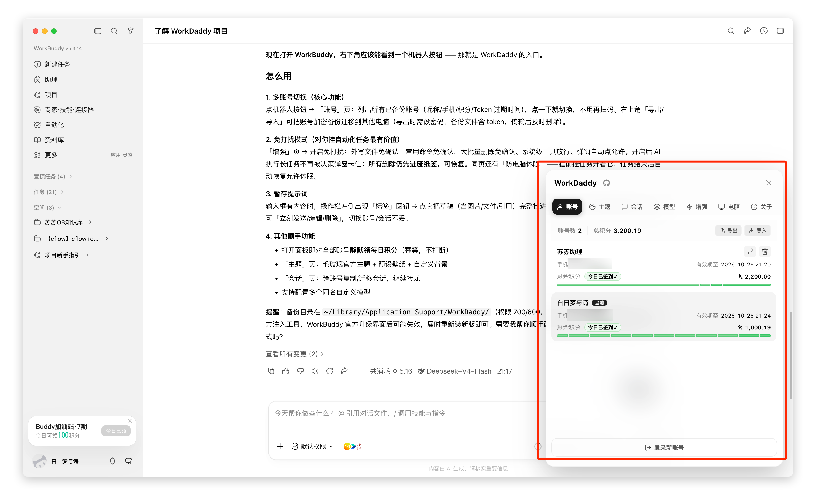
Task: Add an attachment with the plus icon
Action: (x=280, y=446)
